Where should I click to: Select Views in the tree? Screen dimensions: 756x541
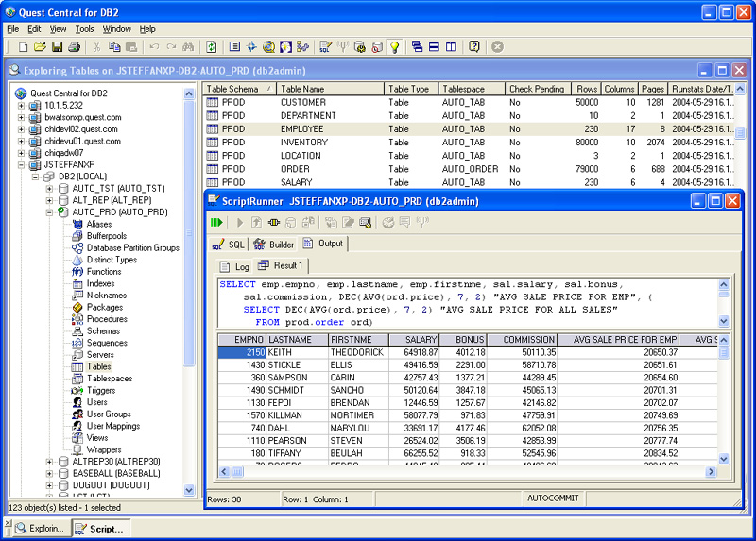[97, 437]
